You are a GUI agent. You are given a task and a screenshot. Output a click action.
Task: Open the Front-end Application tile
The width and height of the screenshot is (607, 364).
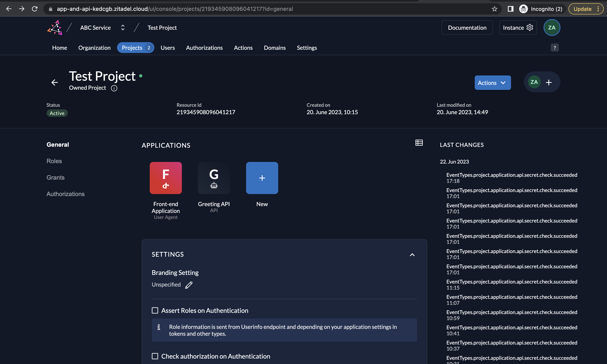point(166,178)
